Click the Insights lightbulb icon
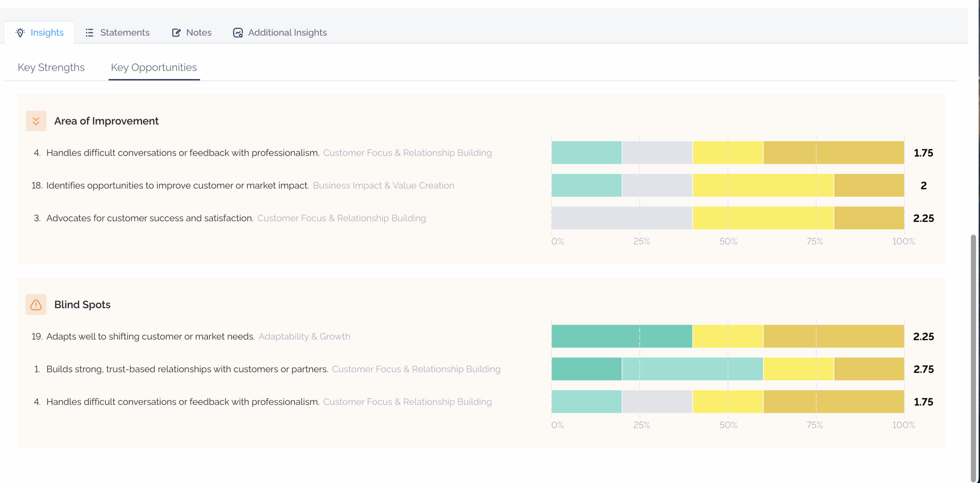The width and height of the screenshot is (980, 483). [x=20, y=33]
